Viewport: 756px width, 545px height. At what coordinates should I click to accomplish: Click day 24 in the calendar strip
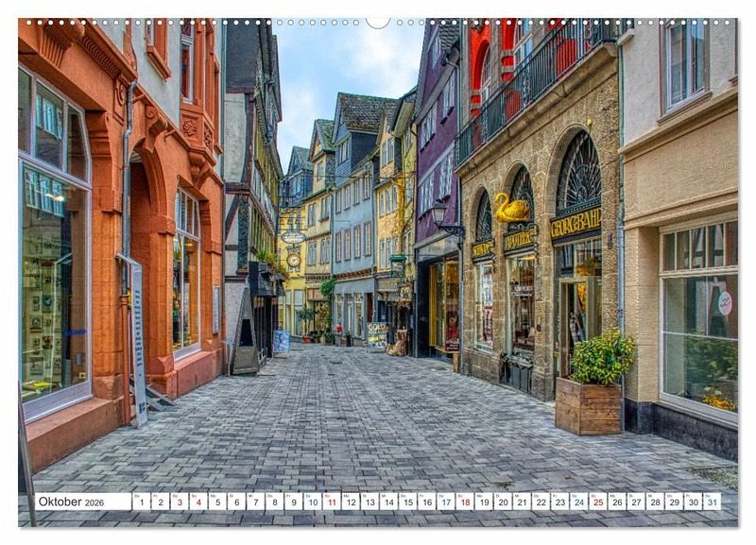pyautogui.click(x=578, y=502)
